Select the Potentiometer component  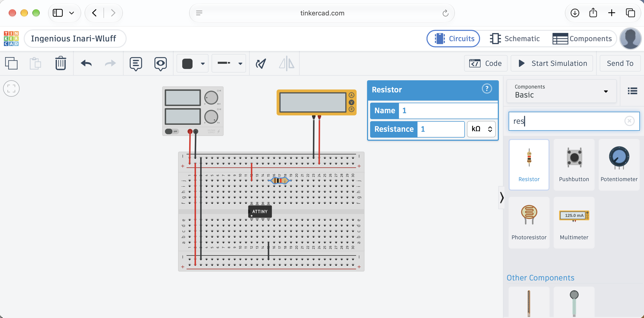click(619, 165)
